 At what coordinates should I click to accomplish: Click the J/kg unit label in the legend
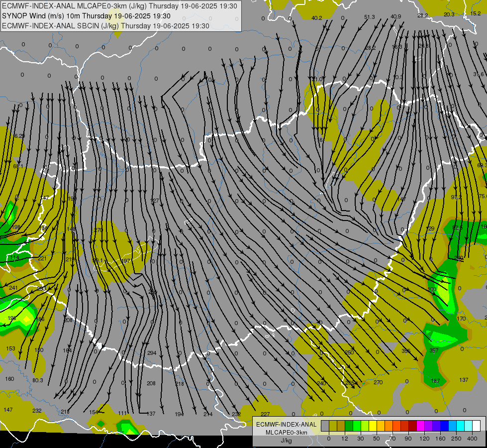tap(287, 441)
